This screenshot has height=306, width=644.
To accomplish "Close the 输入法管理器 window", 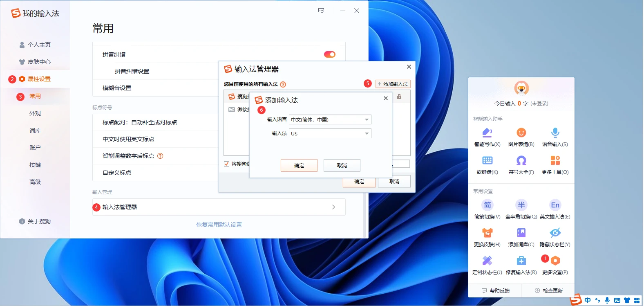I will (409, 67).
